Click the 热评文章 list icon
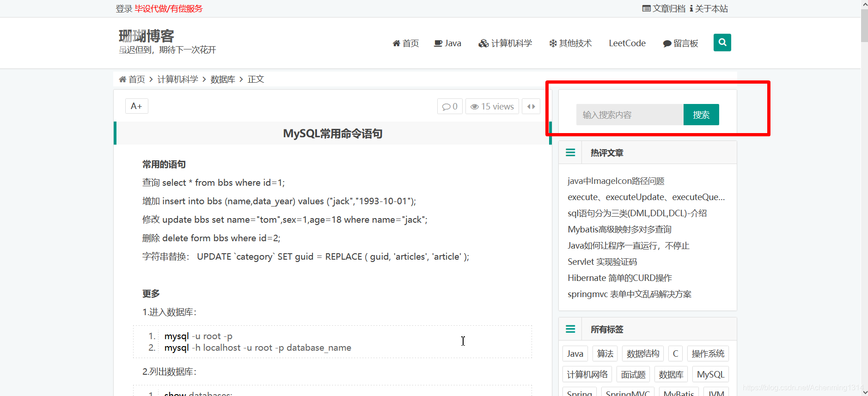This screenshot has width=868, height=396. coord(570,152)
